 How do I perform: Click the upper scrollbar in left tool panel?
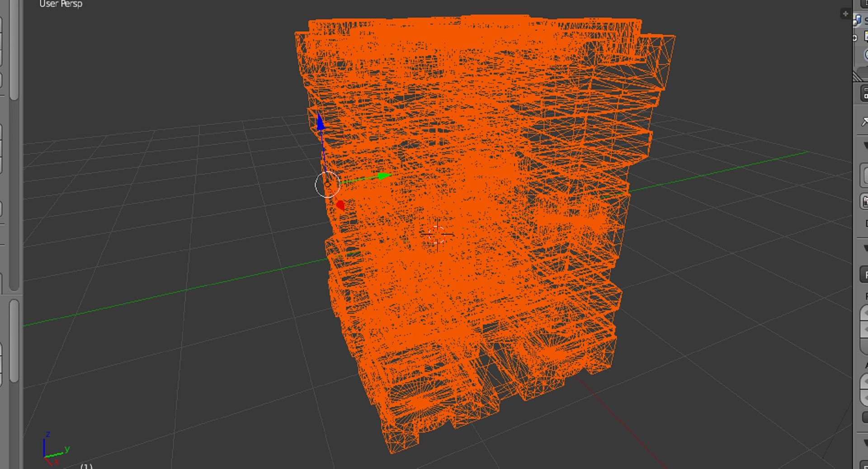click(14, 50)
